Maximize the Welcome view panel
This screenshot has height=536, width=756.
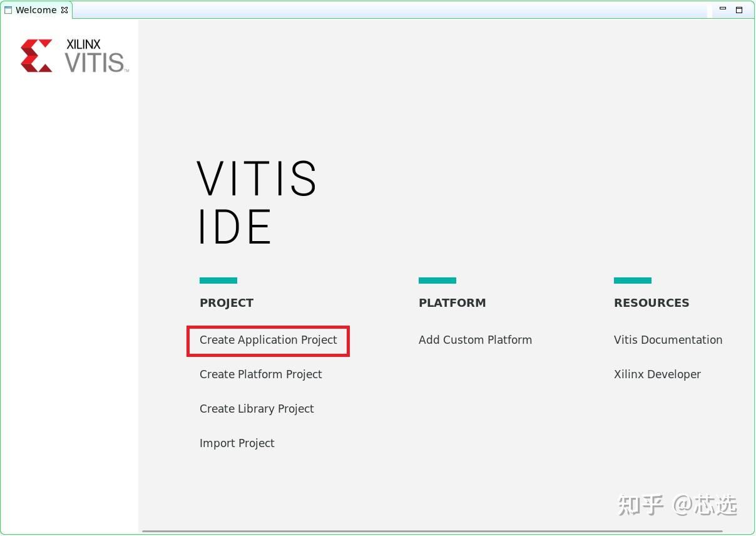(739, 9)
